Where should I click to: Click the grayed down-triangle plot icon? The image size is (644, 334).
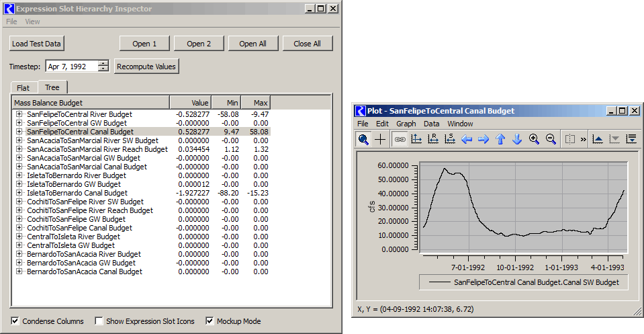pyautogui.click(x=614, y=139)
